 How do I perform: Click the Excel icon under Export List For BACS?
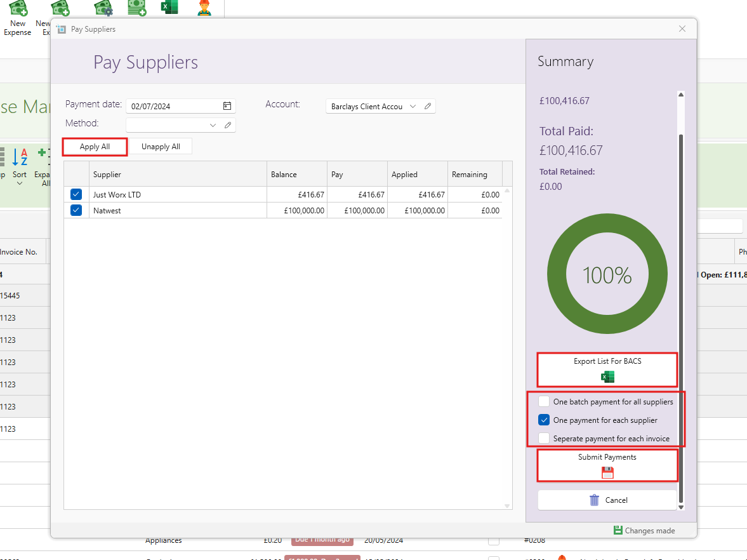607,377
